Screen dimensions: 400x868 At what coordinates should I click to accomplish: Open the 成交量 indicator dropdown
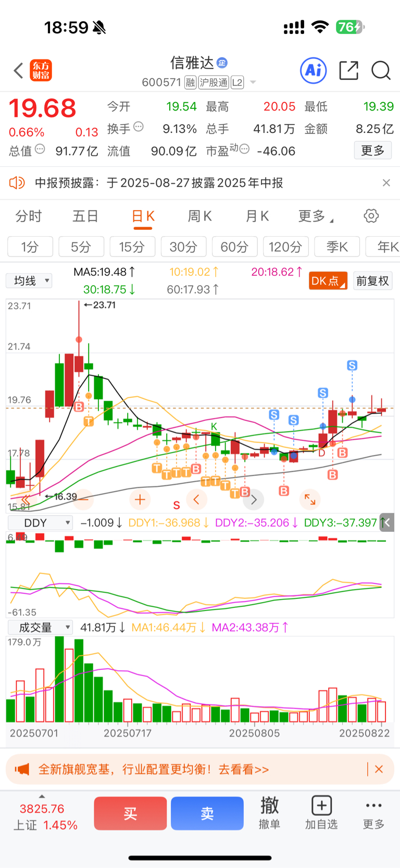tap(39, 627)
